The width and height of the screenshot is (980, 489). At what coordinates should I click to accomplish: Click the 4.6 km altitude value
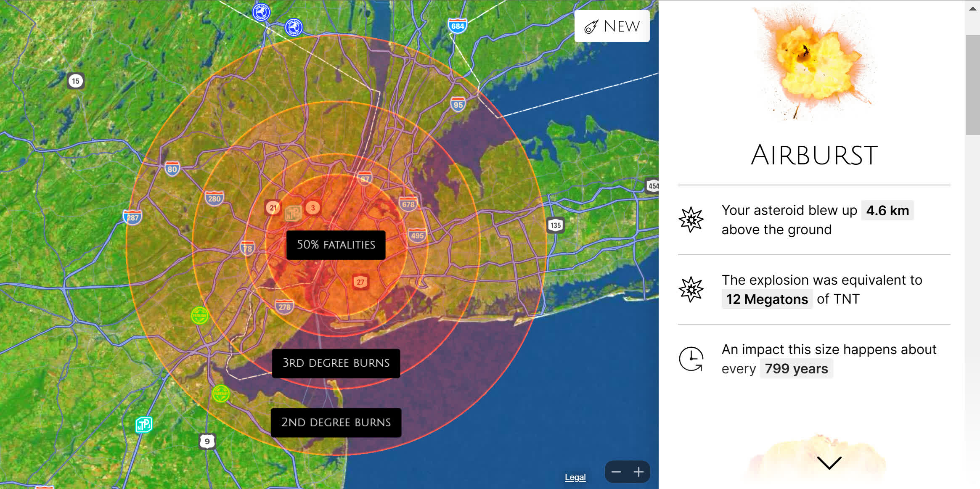click(887, 210)
